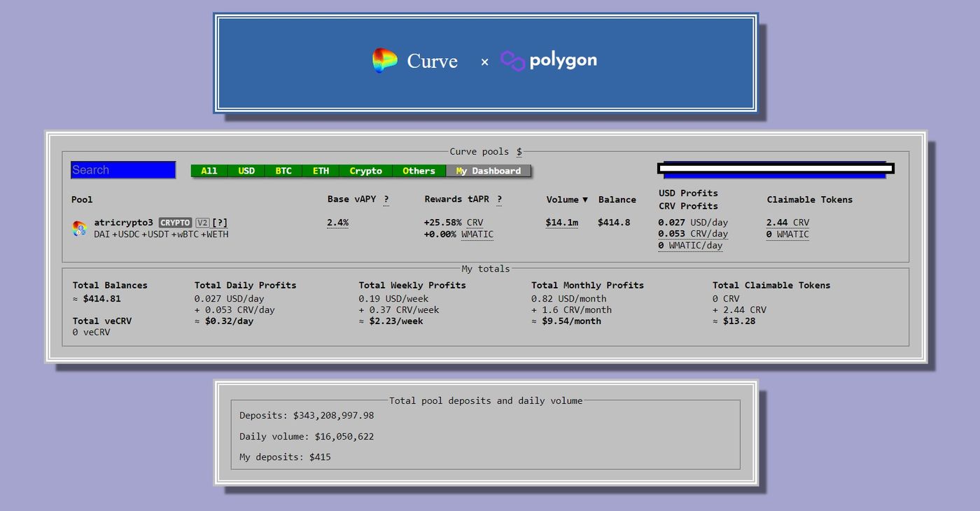Click the ≈ $13.28 claimable total
Screen dimensions: 980x511
pyautogui.click(x=734, y=321)
